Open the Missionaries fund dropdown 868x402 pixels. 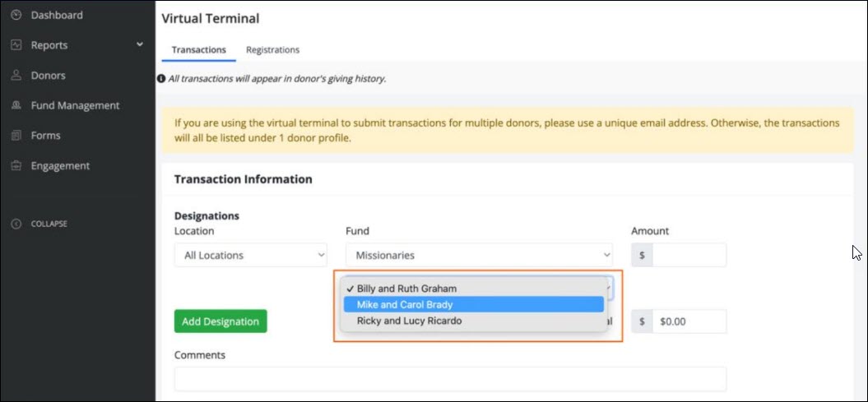479,255
